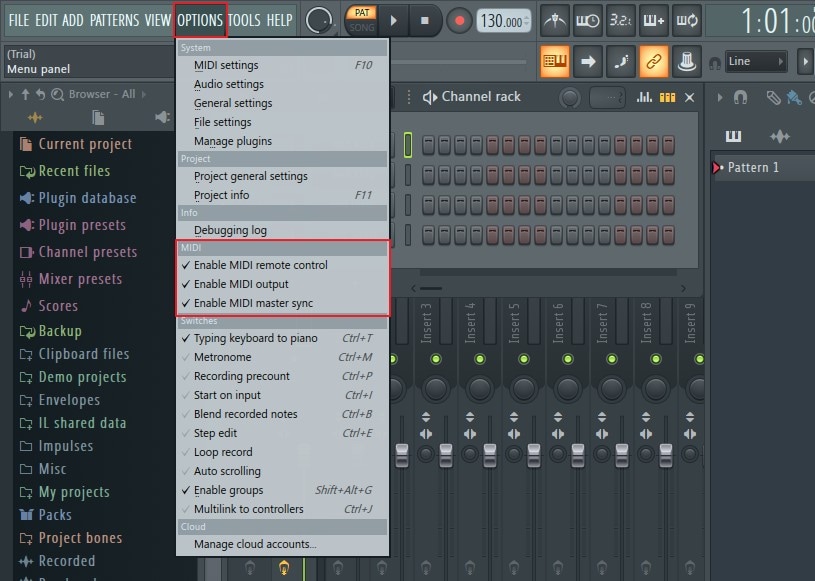The height and width of the screenshot is (581, 815).
Task: Toggle the Metronome option
Action: point(283,358)
